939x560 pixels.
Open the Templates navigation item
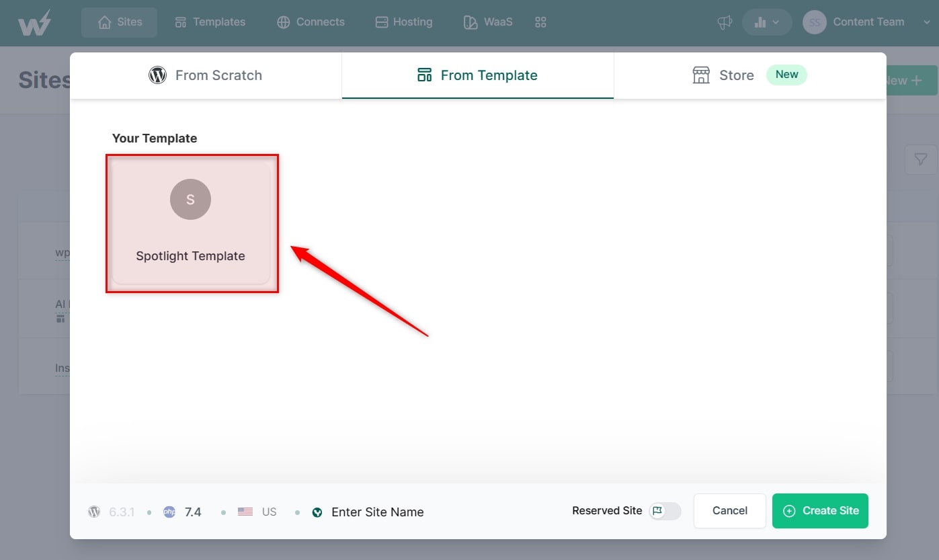coord(210,22)
